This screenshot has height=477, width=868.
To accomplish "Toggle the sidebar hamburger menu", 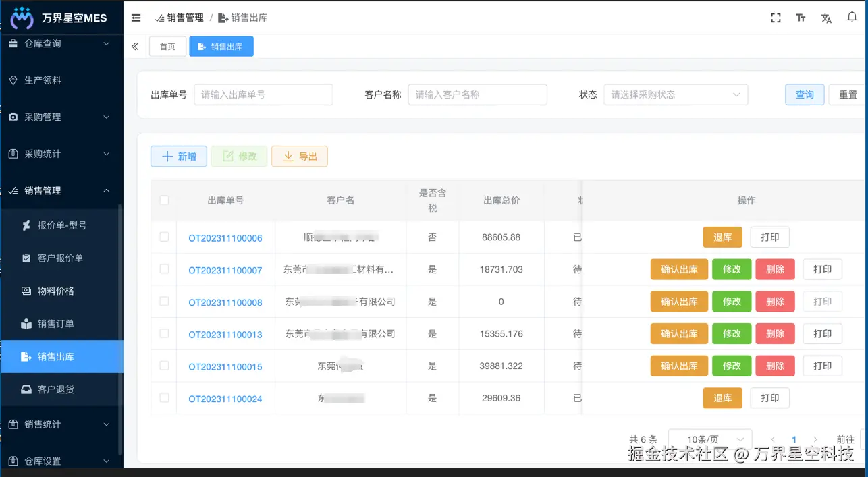I will click(135, 18).
